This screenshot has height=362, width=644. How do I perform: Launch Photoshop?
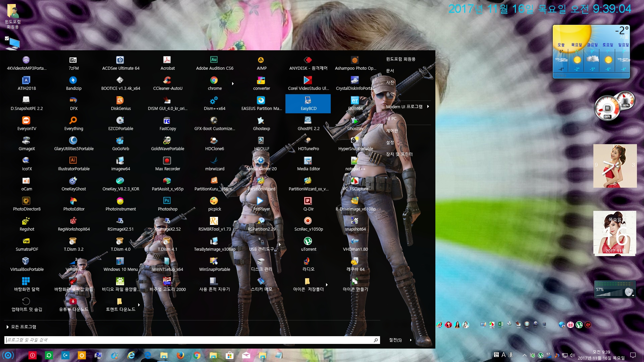167,204
